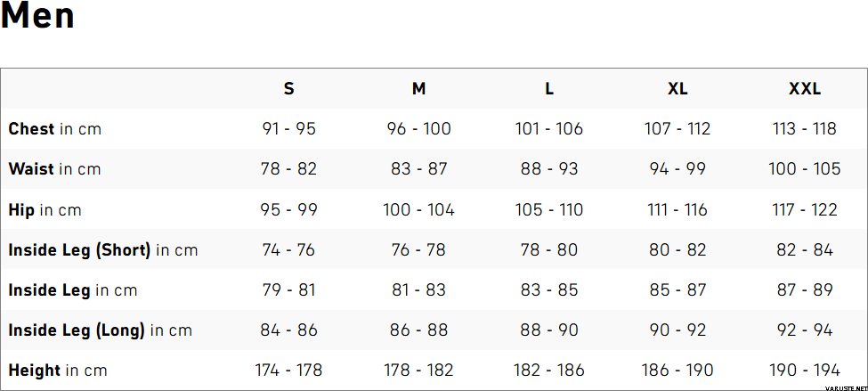Select the chest value 107 - 112

point(677,129)
